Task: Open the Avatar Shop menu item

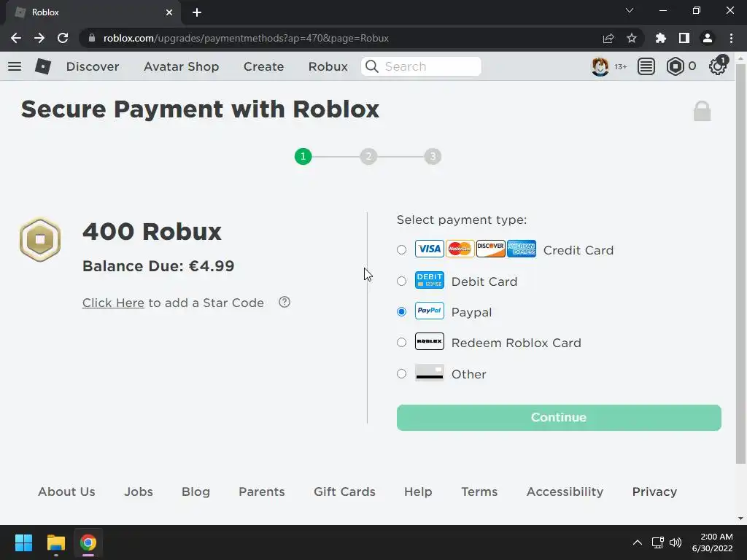Action: coord(182,66)
